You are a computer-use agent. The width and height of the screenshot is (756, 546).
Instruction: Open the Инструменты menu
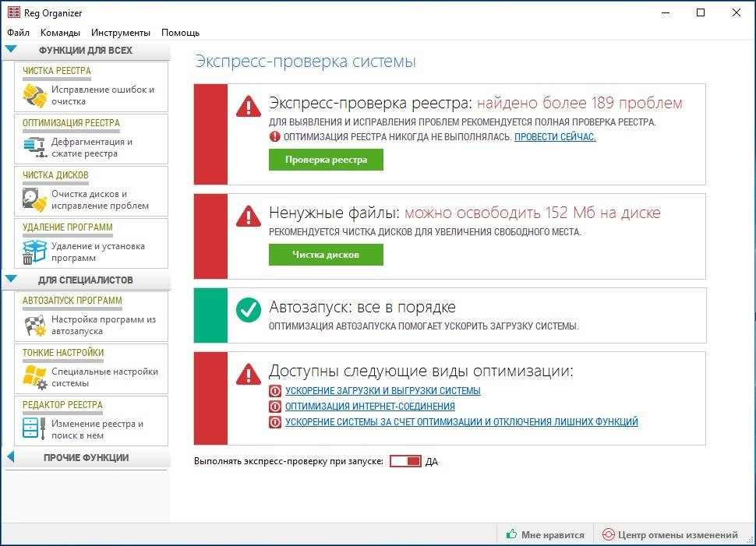[121, 33]
